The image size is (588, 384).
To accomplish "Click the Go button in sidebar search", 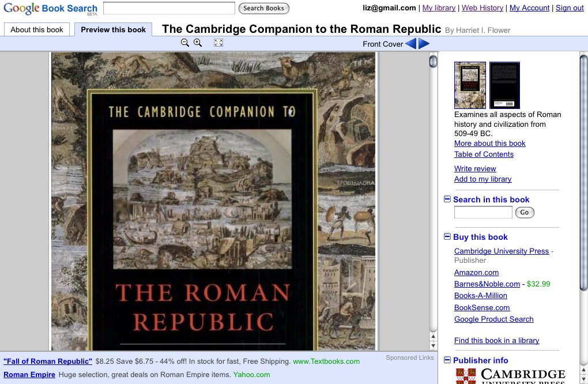I will (524, 212).
